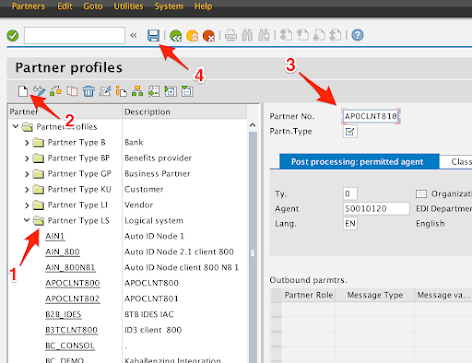Screen dimensions: 472x363
Task: Click the Agent field 50010120
Action: pyautogui.click(x=376, y=209)
